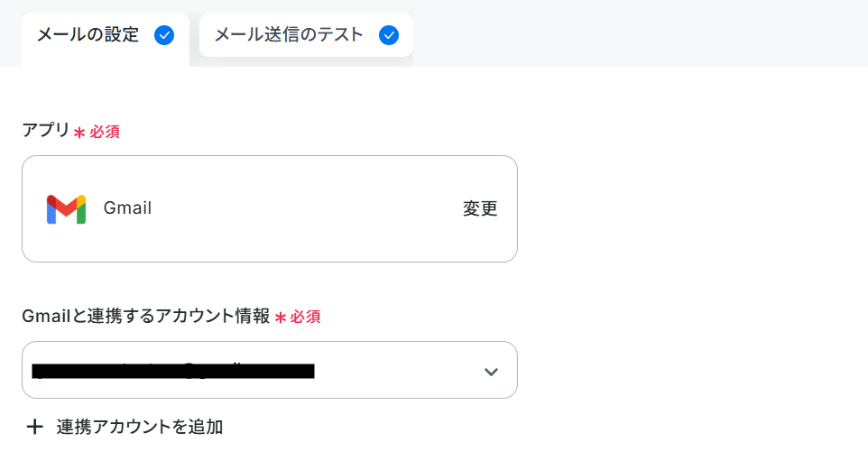This screenshot has height=461, width=868.
Task: Click the Gmail envelope logo icon
Action: pos(66,209)
